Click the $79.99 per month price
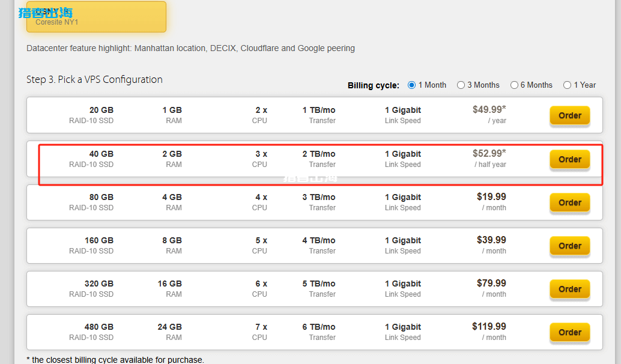 (x=491, y=288)
